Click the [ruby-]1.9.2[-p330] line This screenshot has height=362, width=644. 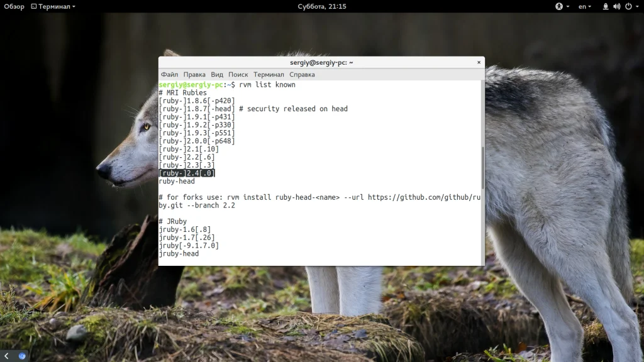pos(197,125)
